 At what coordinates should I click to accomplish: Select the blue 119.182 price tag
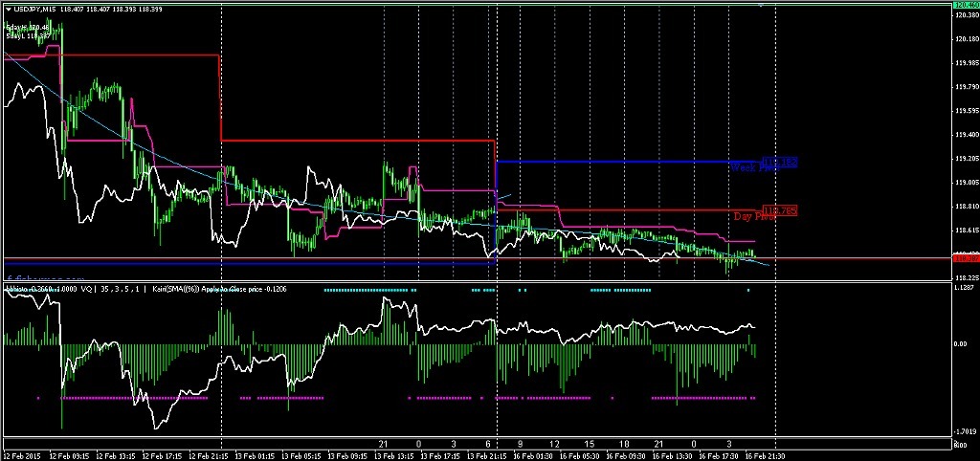[779, 163]
